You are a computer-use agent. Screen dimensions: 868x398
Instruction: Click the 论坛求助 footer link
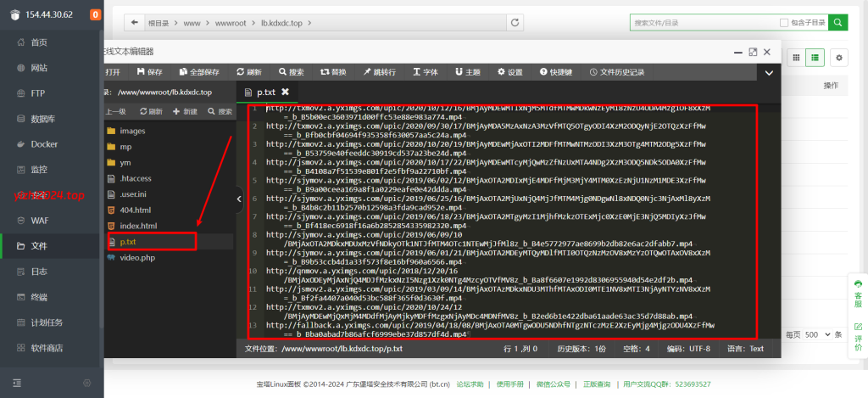point(470,384)
